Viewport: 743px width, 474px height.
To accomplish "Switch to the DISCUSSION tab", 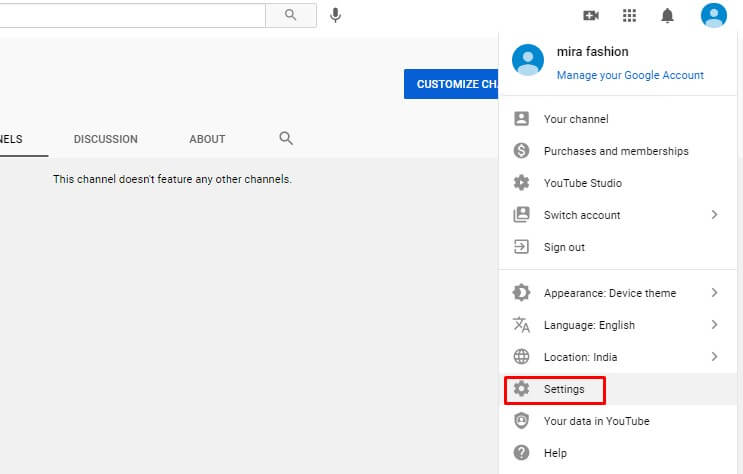I will (x=106, y=139).
